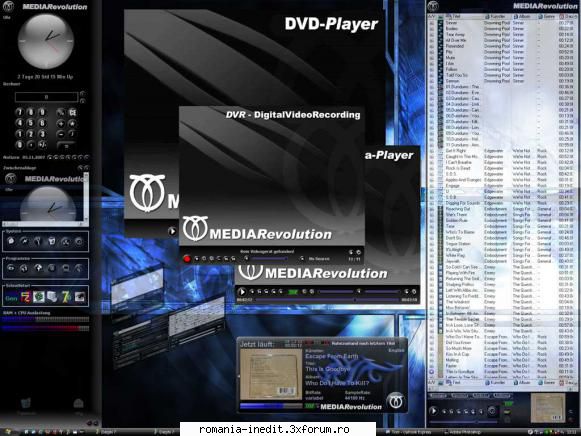This screenshot has height=436, width=581.
Task: Click the volume slider in the DVR control bar
Action: pos(269,259)
